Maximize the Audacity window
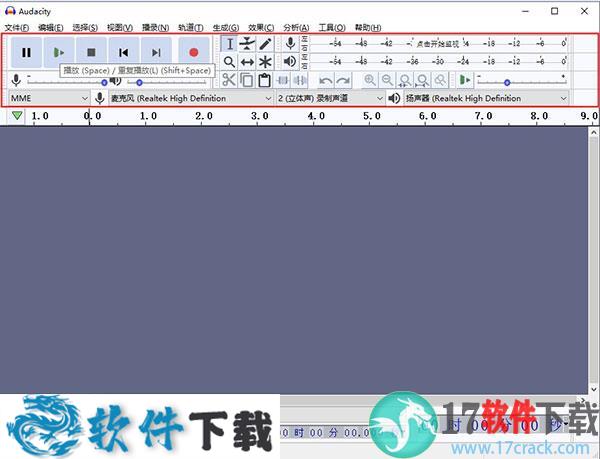This screenshot has width=600, height=459. 554,11
